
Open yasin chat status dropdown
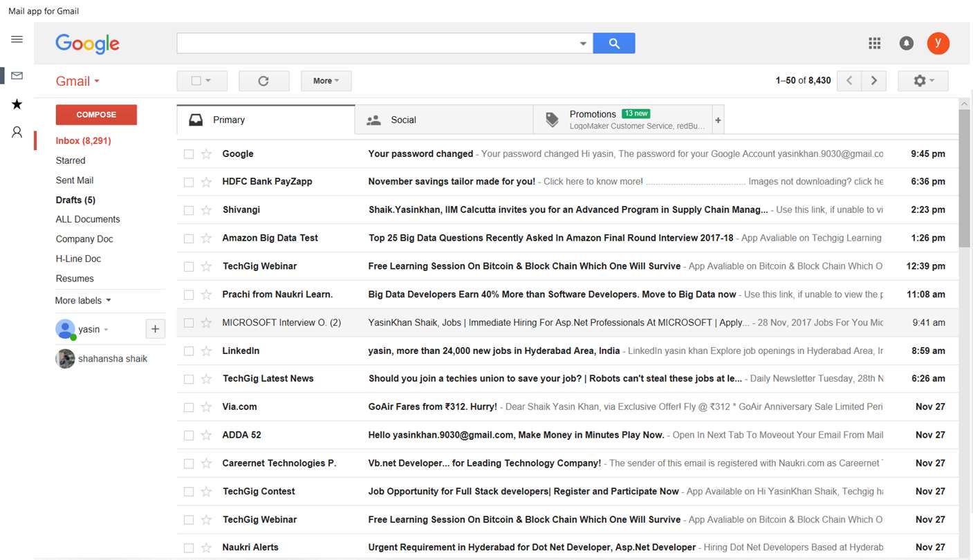click(x=106, y=330)
